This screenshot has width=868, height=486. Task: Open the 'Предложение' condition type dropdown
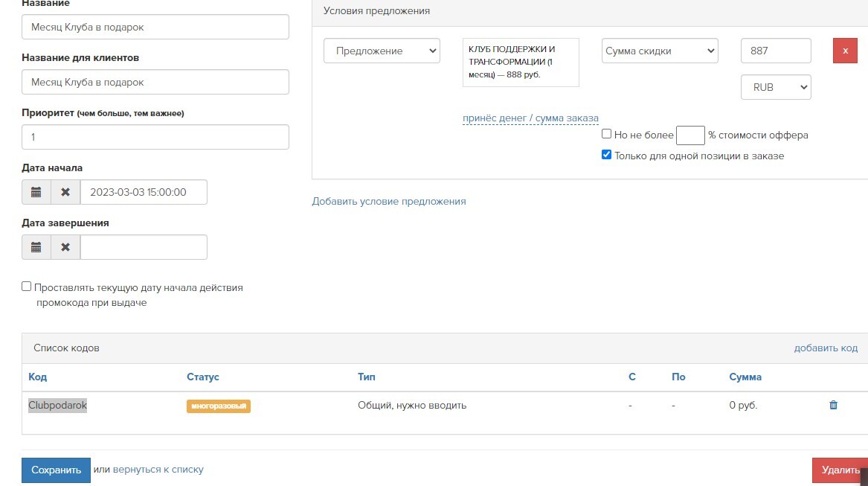coord(382,51)
